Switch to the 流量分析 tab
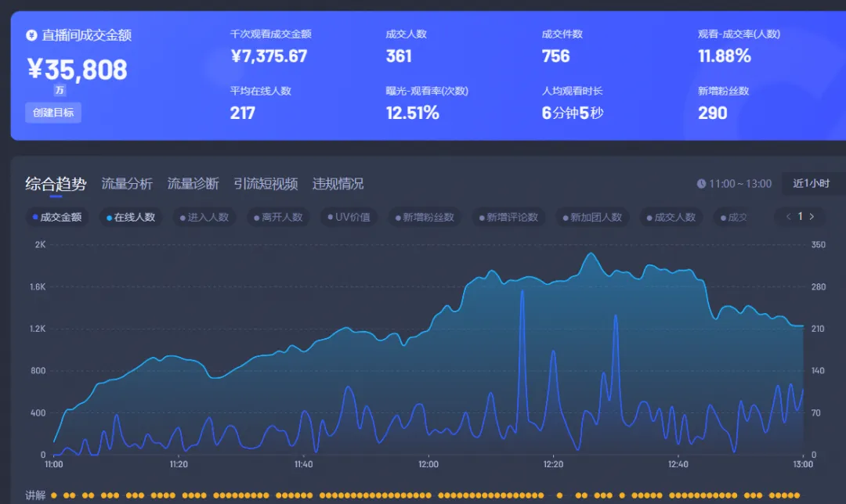The width and height of the screenshot is (846, 504). (x=127, y=184)
